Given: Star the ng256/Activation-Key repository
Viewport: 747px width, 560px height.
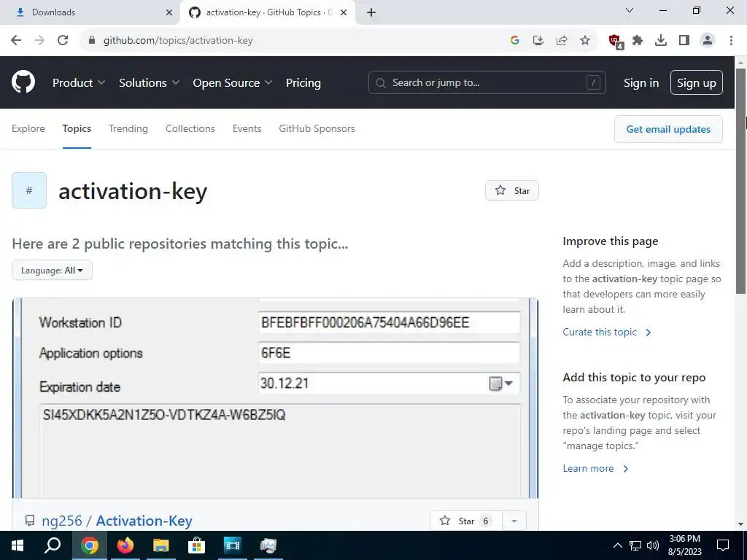Looking at the screenshot, I should click(466, 521).
